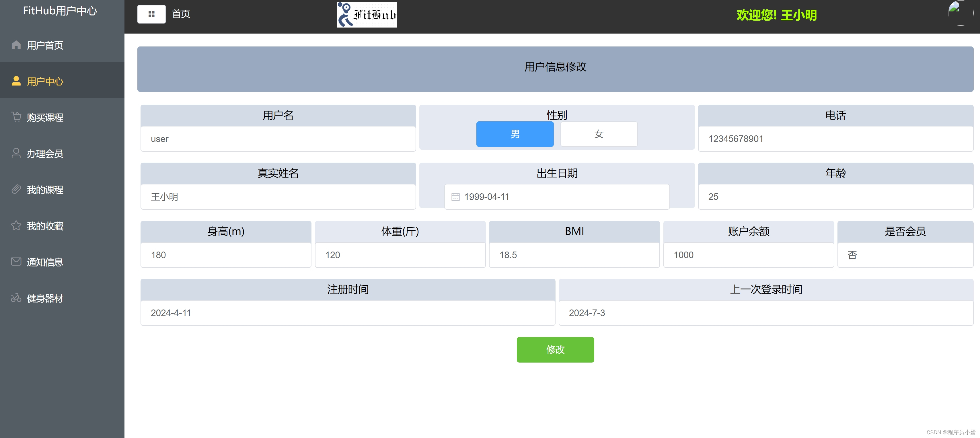Click the bicycle icon for 健身器材
Image resolution: width=980 pixels, height=438 pixels.
click(x=16, y=297)
